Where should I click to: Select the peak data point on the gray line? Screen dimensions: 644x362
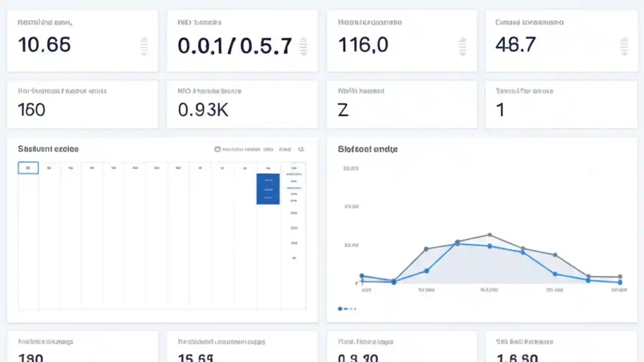(x=490, y=234)
